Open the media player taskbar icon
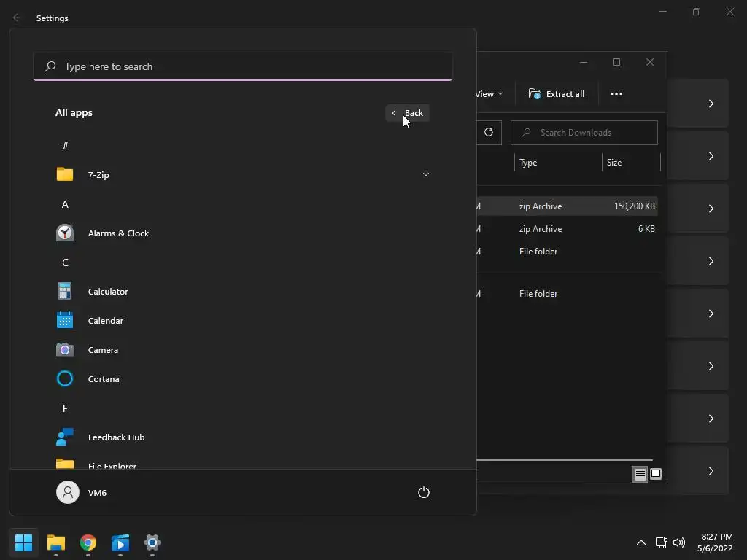The width and height of the screenshot is (747, 560). [x=120, y=542]
